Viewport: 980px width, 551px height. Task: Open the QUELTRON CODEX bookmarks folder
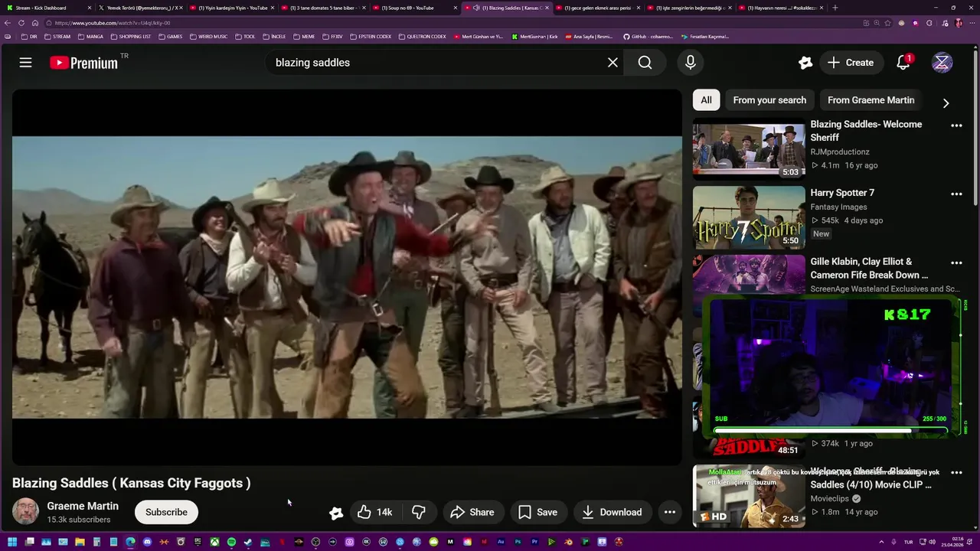(423, 37)
